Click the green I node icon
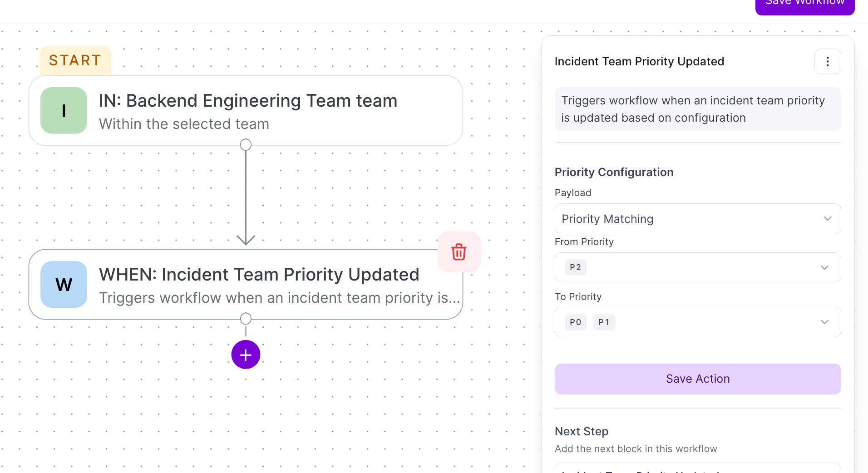 pos(64,110)
